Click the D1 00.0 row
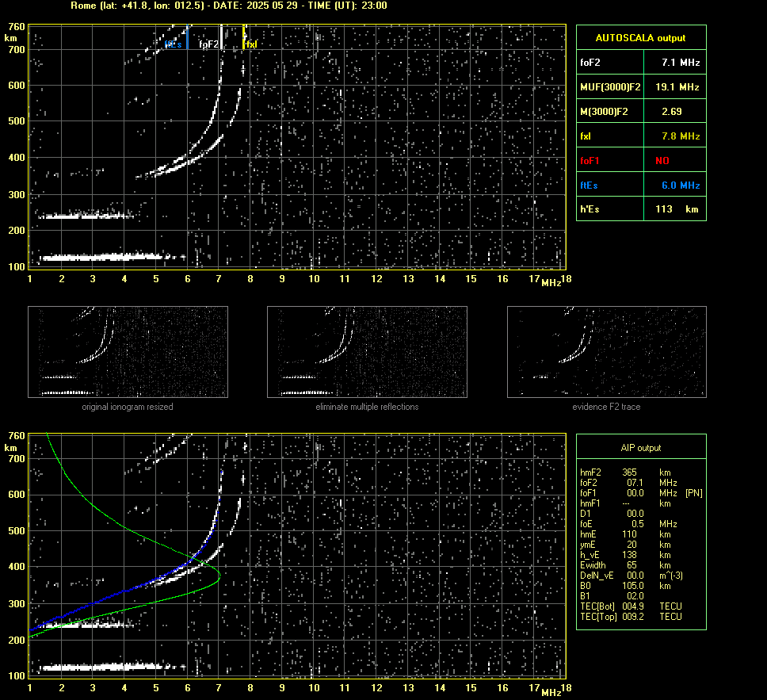 (x=612, y=514)
